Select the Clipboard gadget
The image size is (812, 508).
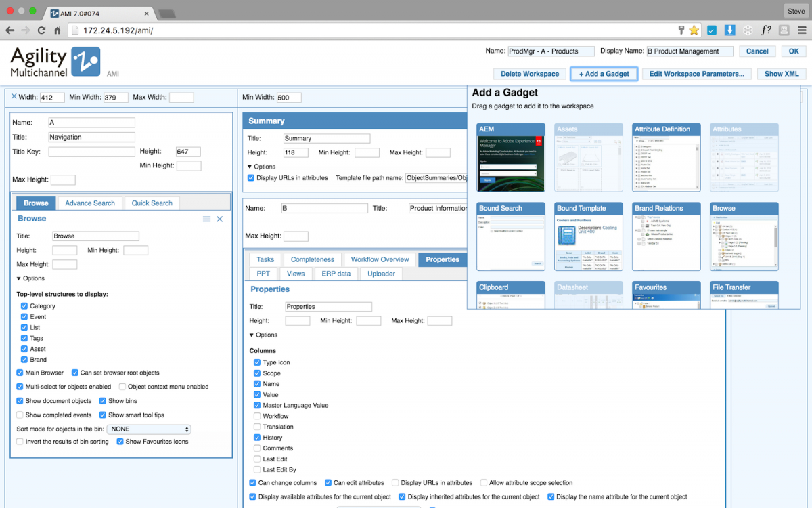pyautogui.click(x=510, y=296)
